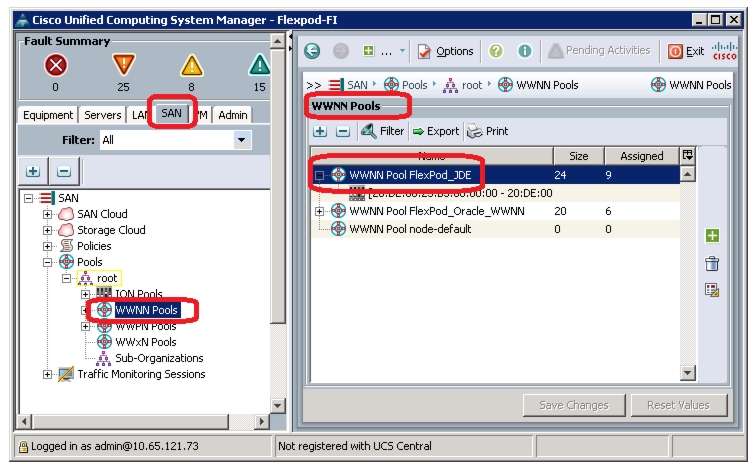Click navigation pane horizontal scrollbar right arrow

coord(261,422)
